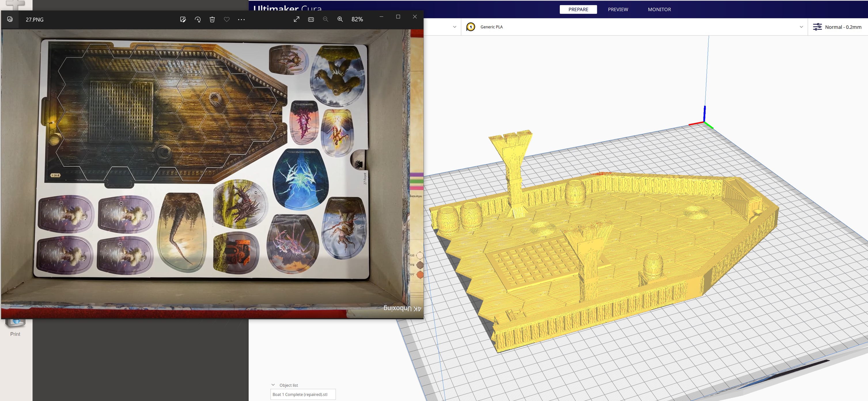Screen dimensions: 868x401
Task: Zoom out of the photo
Action: pyautogui.click(x=326, y=19)
